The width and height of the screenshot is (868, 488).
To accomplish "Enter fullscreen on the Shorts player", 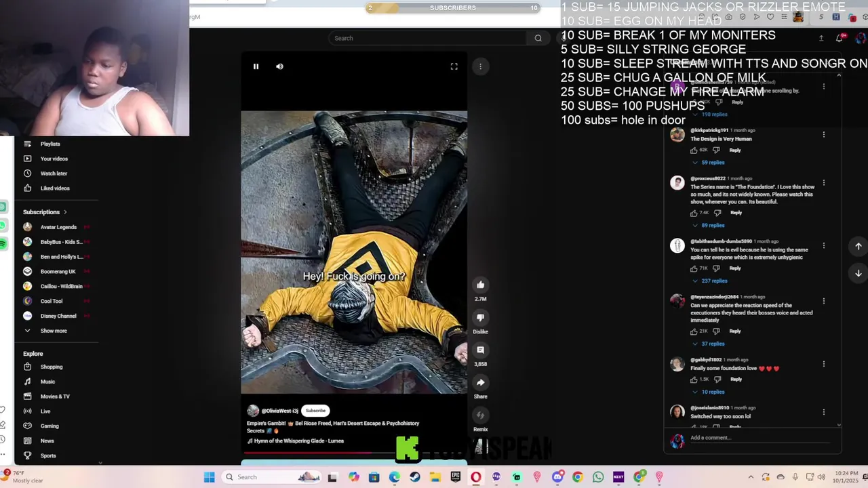I will pyautogui.click(x=454, y=66).
